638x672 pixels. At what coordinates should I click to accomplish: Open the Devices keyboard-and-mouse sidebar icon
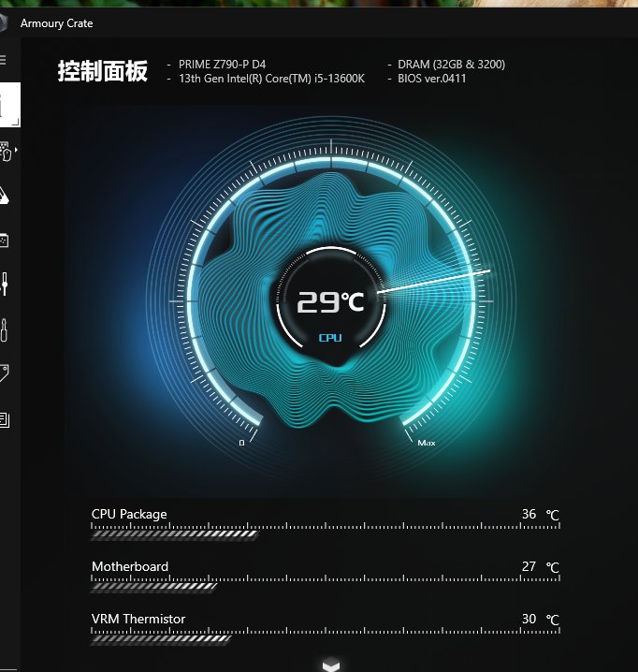pos(6,152)
